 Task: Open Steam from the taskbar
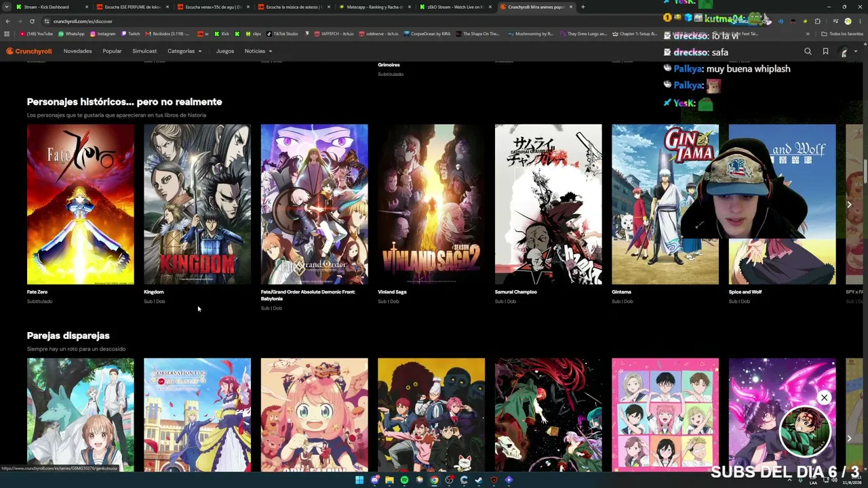pyautogui.click(x=479, y=480)
